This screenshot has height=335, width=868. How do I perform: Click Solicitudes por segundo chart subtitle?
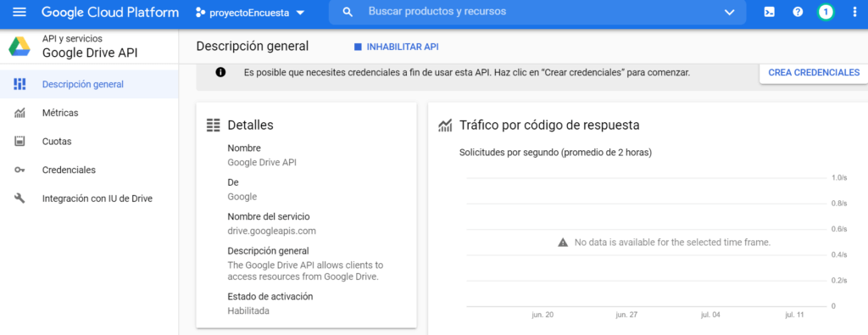coord(555,153)
